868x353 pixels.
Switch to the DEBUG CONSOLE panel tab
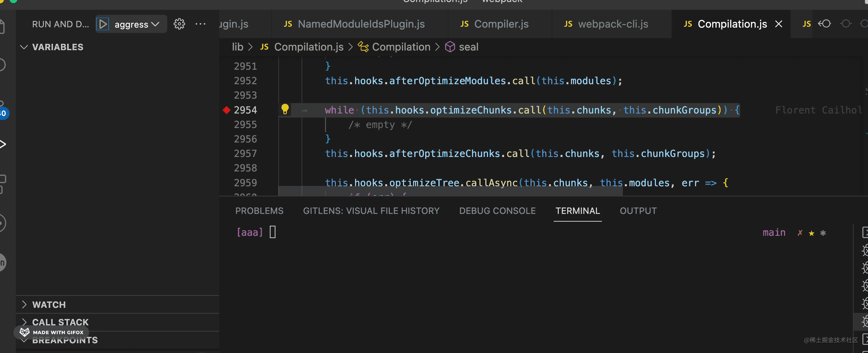[x=497, y=211]
